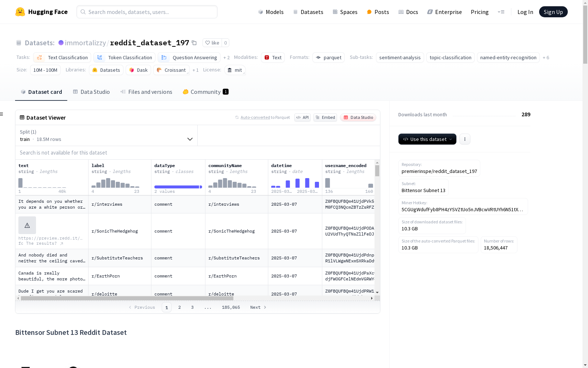Screen dimensions: 588x368
Task: Click the Datasets: breadcrumb link
Action: click(x=40, y=43)
